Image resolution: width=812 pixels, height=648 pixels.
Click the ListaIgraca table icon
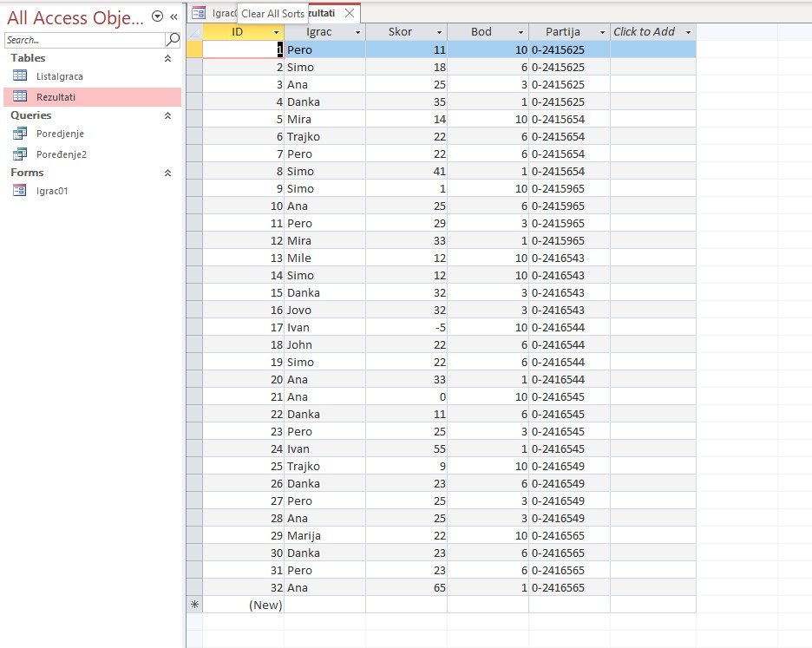tap(20, 75)
